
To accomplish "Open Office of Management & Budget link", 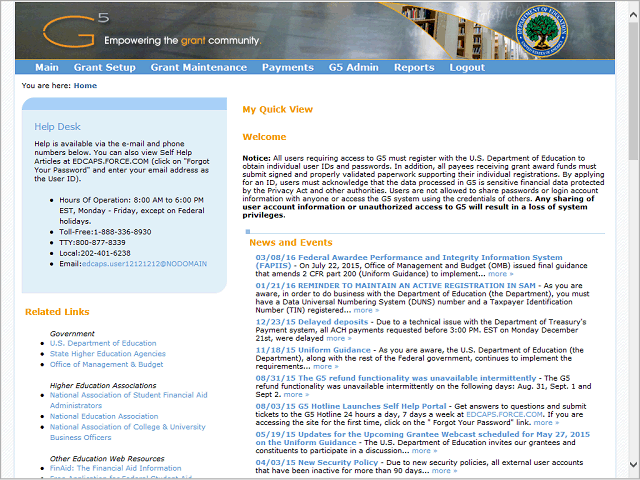I will coord(107,364).
